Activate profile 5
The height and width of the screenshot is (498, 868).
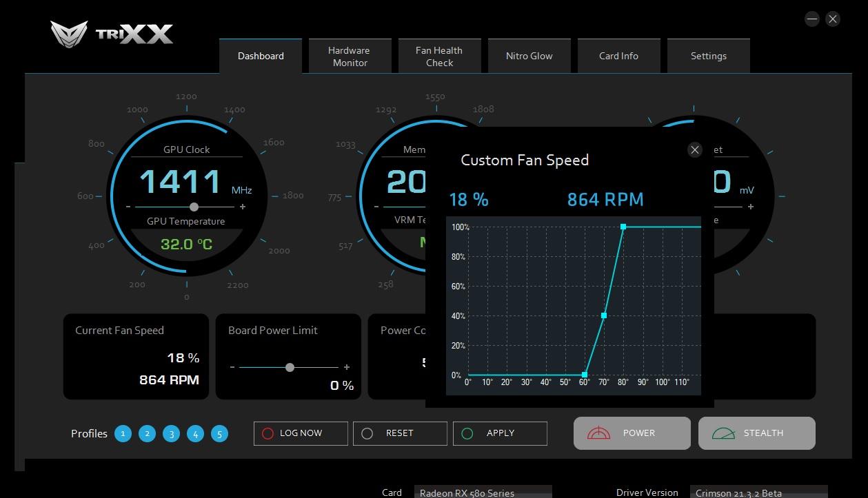tap(219, 433)
